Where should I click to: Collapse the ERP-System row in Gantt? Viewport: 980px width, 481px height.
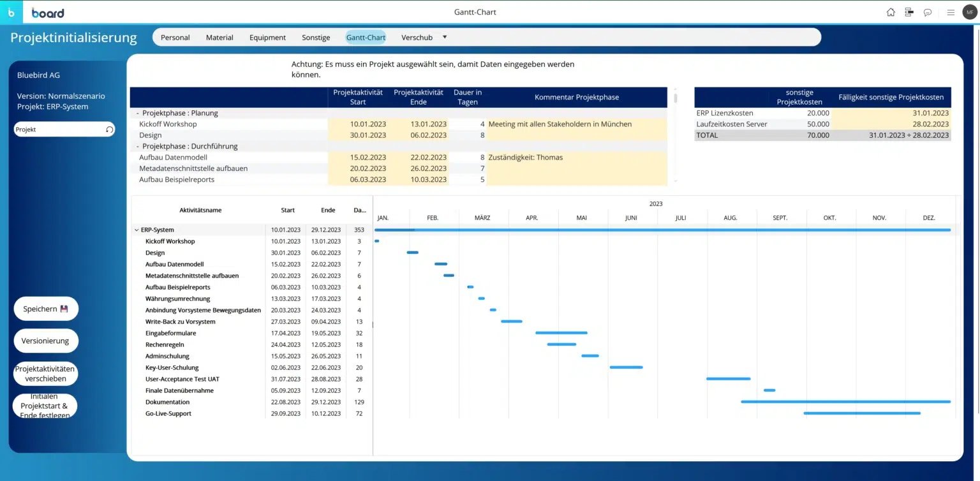pos(137,230)
